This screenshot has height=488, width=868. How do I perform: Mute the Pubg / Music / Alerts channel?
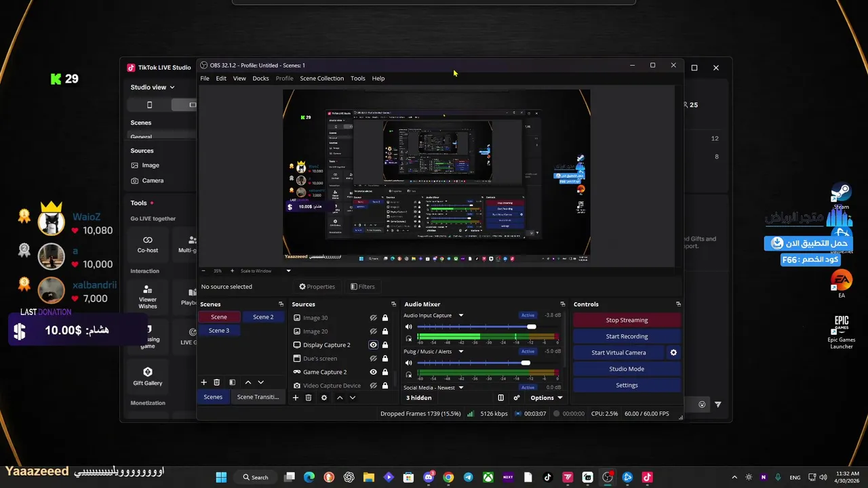point(408,363)
